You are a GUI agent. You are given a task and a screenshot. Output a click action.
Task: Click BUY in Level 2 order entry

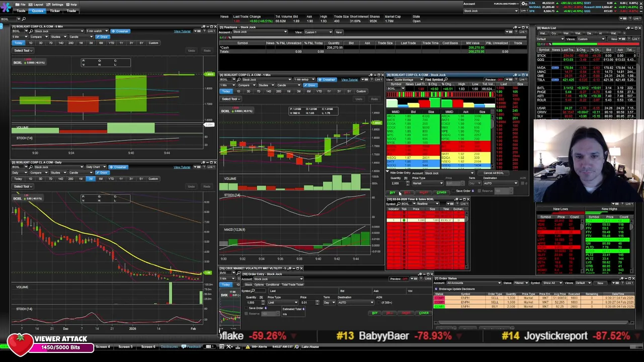point(392,193)
